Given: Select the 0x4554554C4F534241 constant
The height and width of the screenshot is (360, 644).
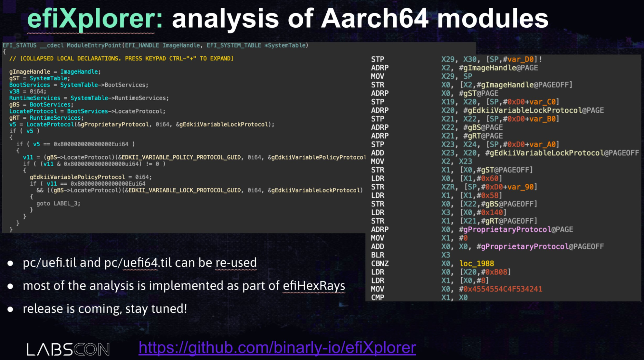Looking at the screenshot, I should click(503, 289).
